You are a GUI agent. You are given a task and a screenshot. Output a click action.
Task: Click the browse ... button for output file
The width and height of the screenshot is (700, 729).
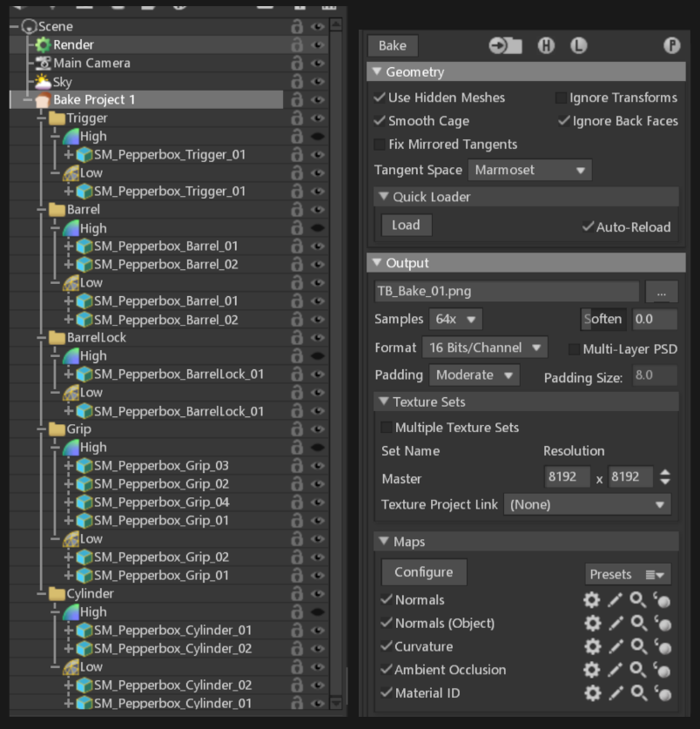click(x=662, y=292)
